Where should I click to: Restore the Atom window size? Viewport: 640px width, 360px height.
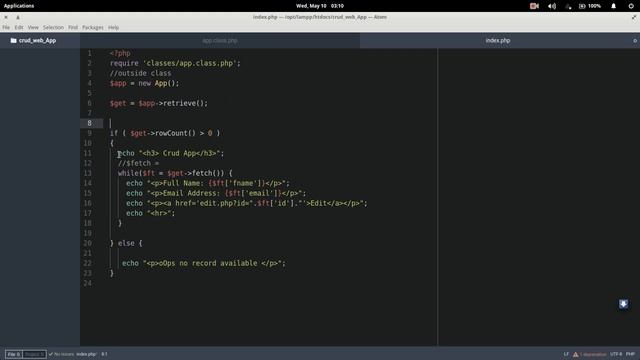coord(634,17)
